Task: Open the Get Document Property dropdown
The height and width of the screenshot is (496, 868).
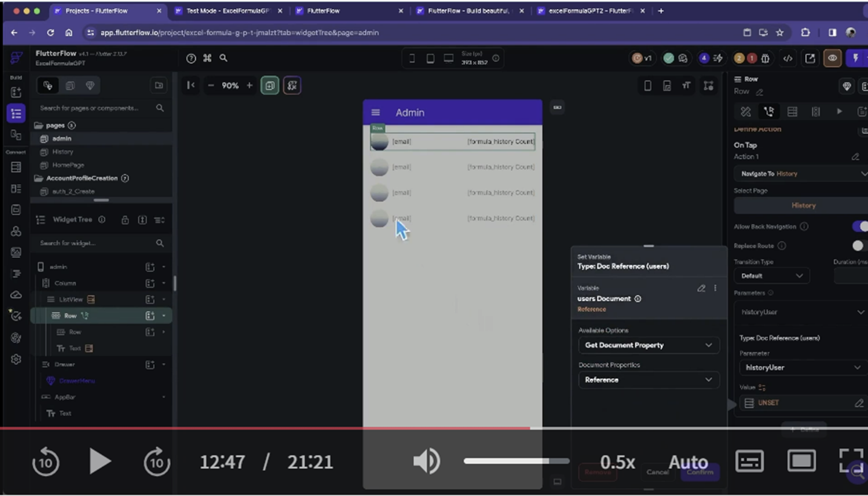Action: click(x=648, y=345)
